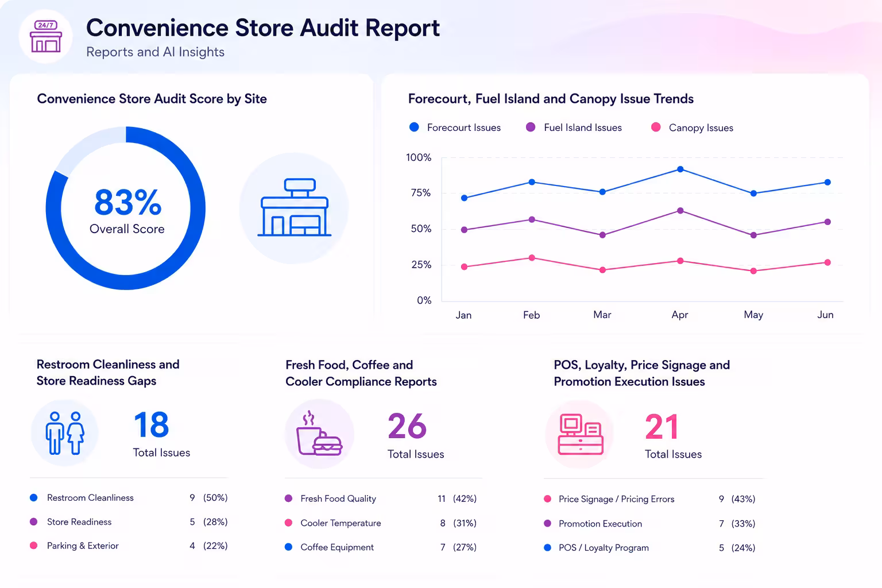Screen dimensions: 882x588
Task: Click the 'Overall Score' label in donut
Action: coord(127,229)
